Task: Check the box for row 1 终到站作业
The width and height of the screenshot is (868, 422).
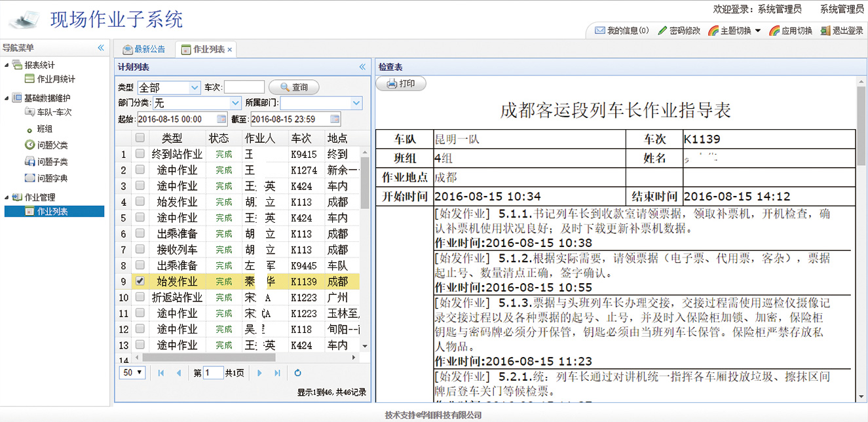Action: pyautogui.click(x=140, y=154)
